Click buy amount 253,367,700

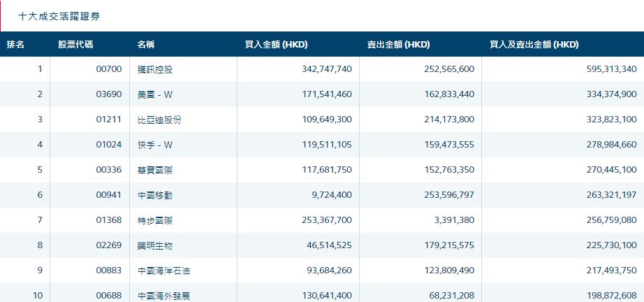326,220
